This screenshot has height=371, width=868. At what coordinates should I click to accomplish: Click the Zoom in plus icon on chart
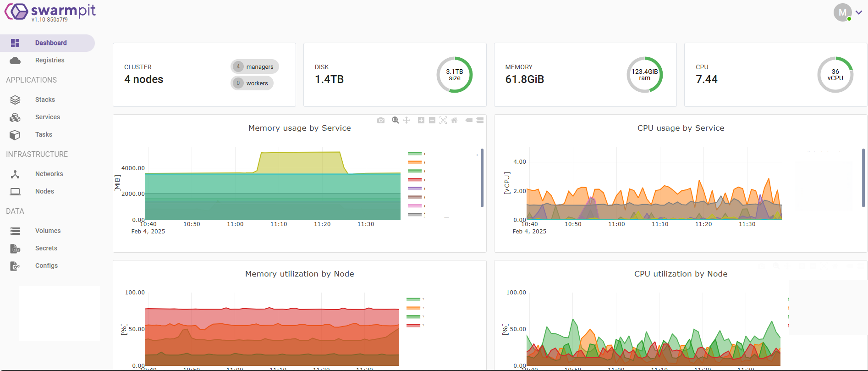click(x=421, y=120)
